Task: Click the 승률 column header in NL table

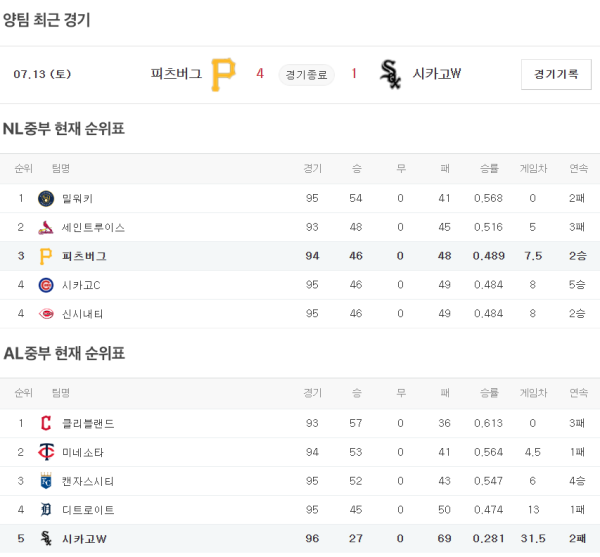Action: [489, 168]
